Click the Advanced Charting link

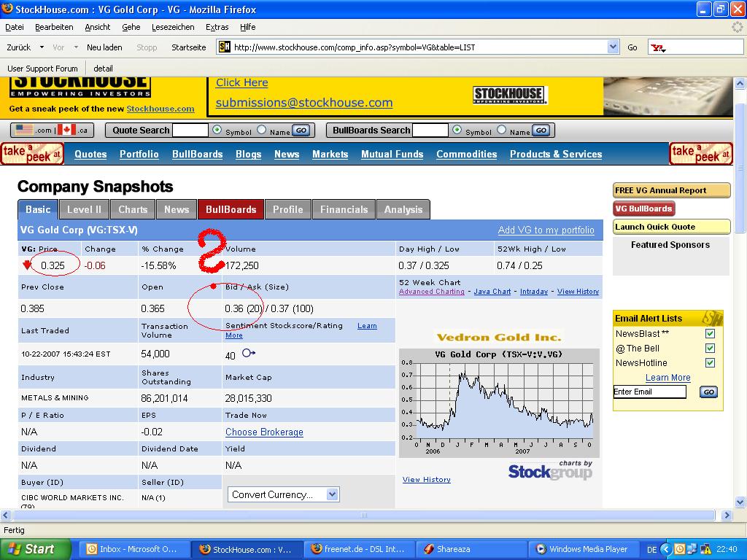pyautogui.click(x=432, y=292)
